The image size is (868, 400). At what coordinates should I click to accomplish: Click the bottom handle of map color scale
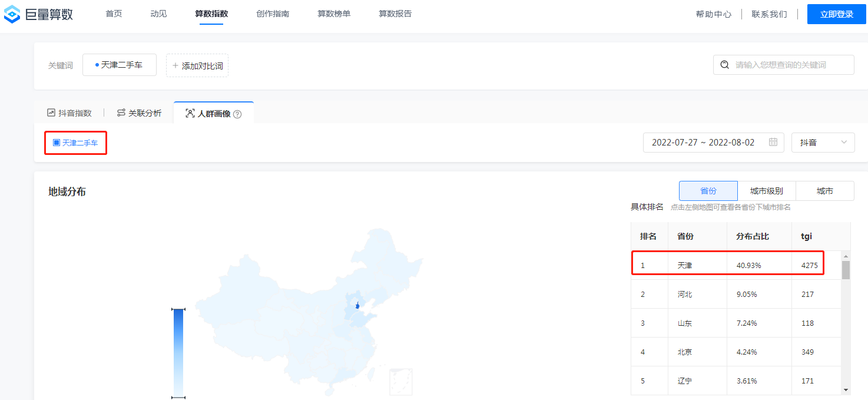coord(178,398)
